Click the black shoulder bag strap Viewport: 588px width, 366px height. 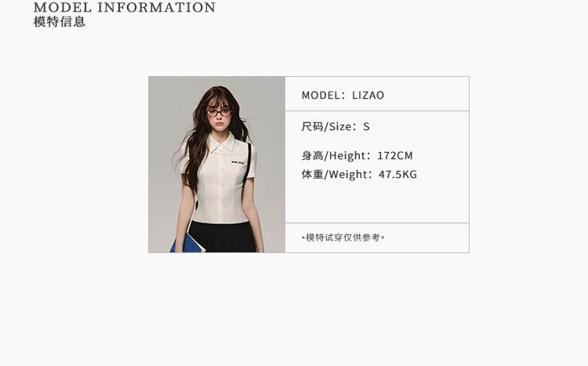coord(248,163)
